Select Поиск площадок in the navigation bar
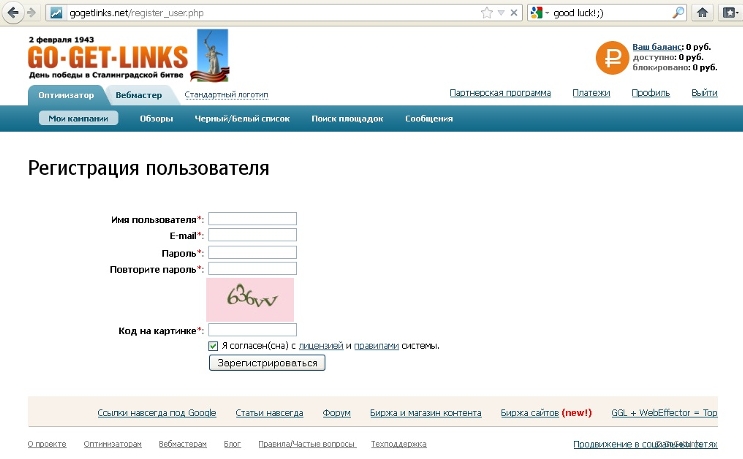The height and width of the screenshot is (459, 743). click(x=347, y=118)
